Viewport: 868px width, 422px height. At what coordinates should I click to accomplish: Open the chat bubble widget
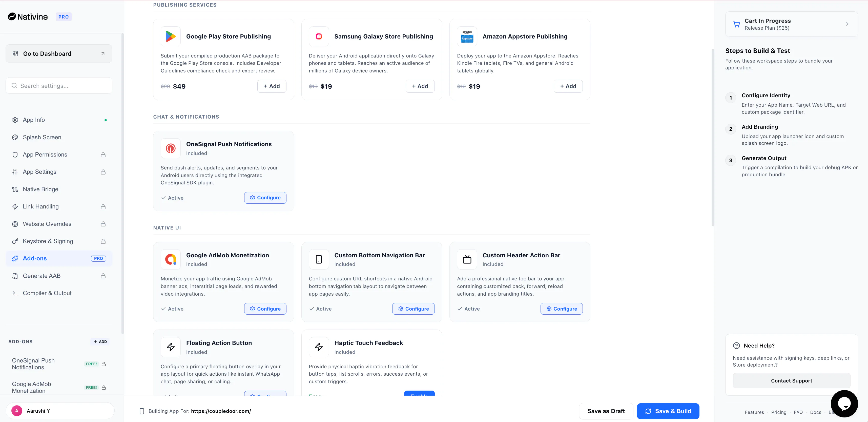click(844, 404)
